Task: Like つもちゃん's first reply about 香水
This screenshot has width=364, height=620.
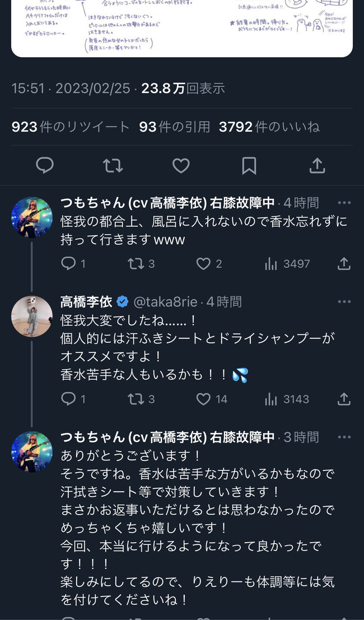Action: point(204,263)
